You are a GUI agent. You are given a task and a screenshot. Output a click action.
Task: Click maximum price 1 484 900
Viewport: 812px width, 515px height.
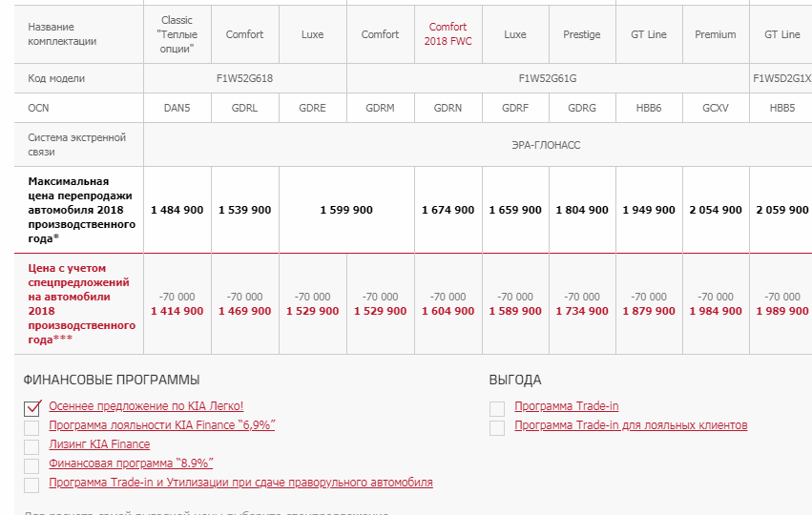(x=177, y=210)
